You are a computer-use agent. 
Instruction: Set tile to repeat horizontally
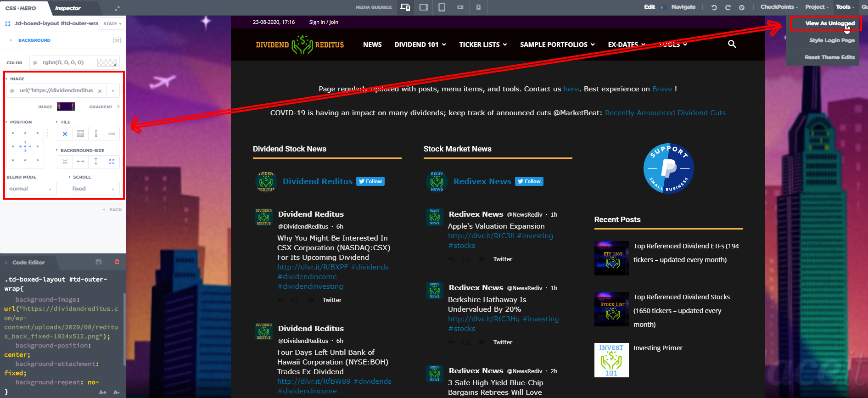[112, 134]
